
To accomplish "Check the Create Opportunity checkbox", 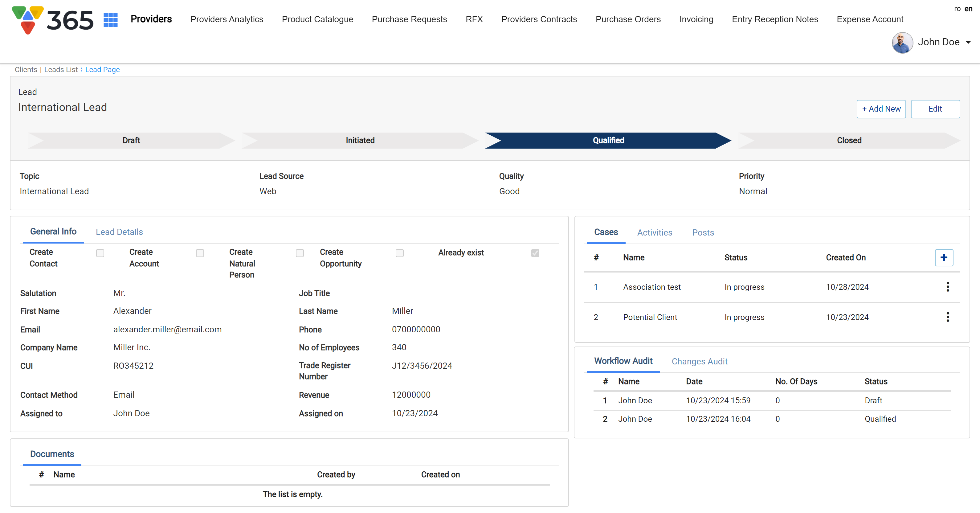I will coord(399,253).
